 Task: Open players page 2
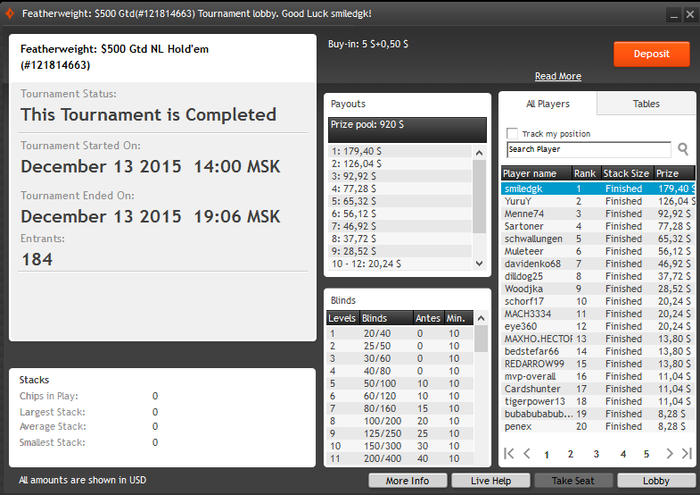570,454
